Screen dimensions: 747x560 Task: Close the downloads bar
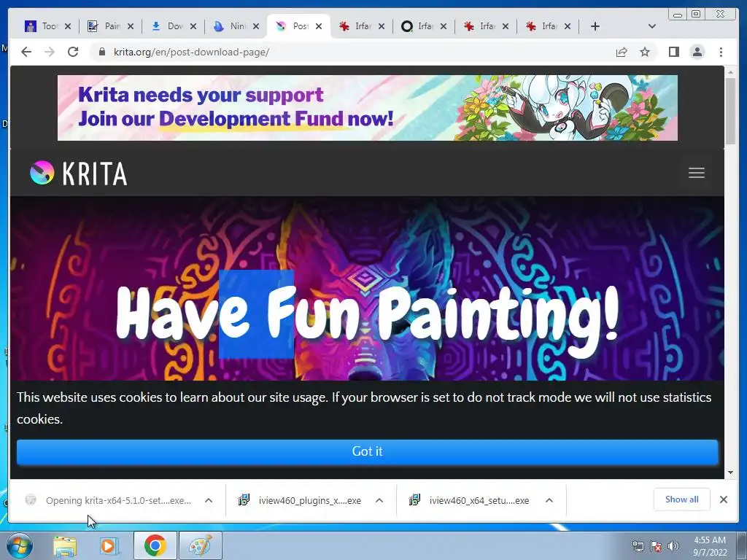pos(723,499)
